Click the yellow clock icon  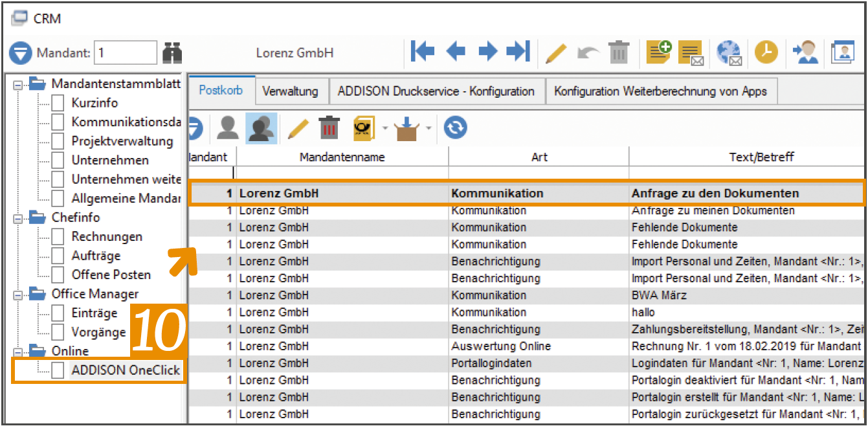coord(766,52)
